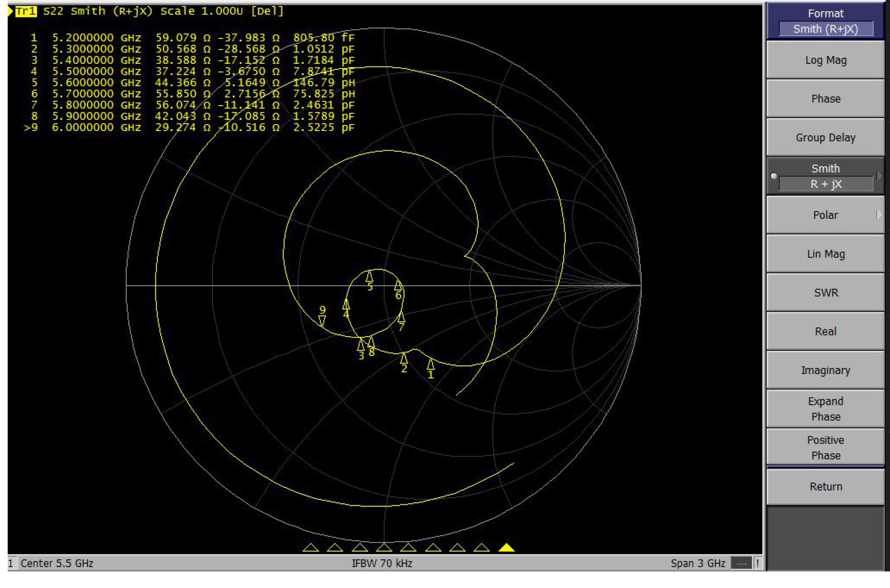The width and height of the screenshot is (890, 588).
Task: Click the filled active marker triangle on bottom axis
Action: (x=506, y=547)
